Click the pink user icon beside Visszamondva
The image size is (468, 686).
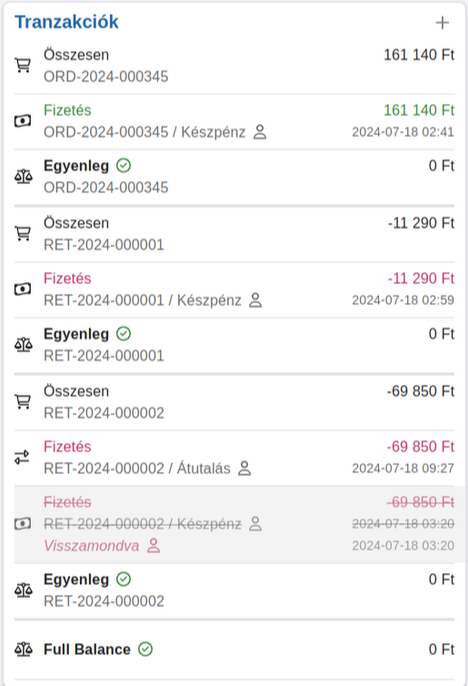(x=154, y=546)
